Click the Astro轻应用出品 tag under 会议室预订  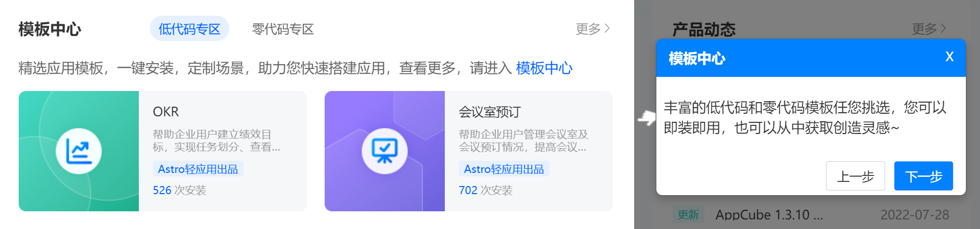(504, 169)
